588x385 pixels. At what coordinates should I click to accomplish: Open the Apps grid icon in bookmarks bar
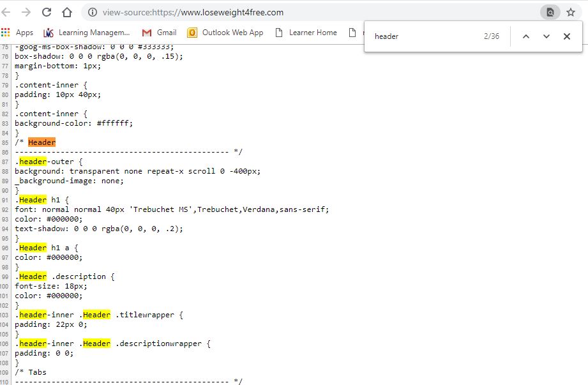[6, 33]
